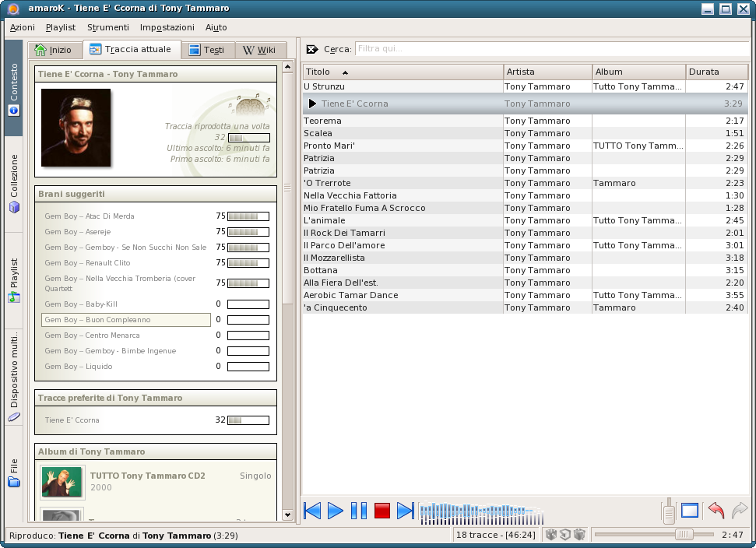Toggle the repeat icon in status bar
Viewport: 756px width, 548px height.
click(x=565, y=535)
